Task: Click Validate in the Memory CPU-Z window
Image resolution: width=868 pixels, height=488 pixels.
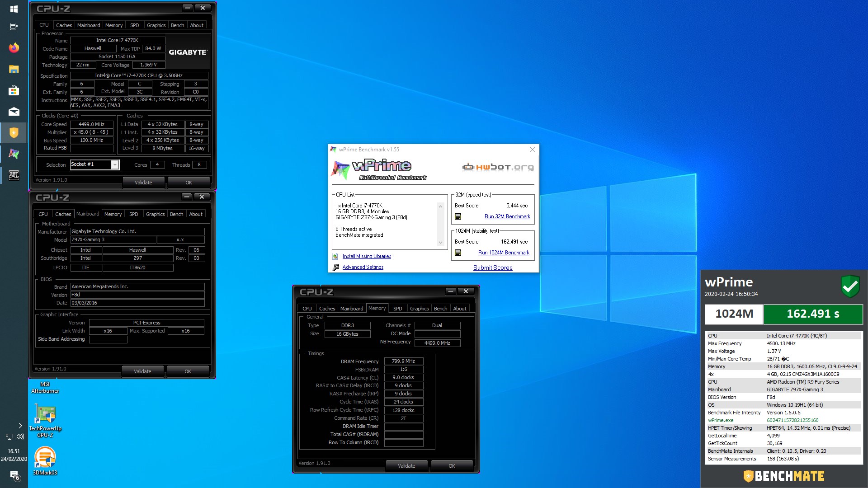Action: point(406,466)
